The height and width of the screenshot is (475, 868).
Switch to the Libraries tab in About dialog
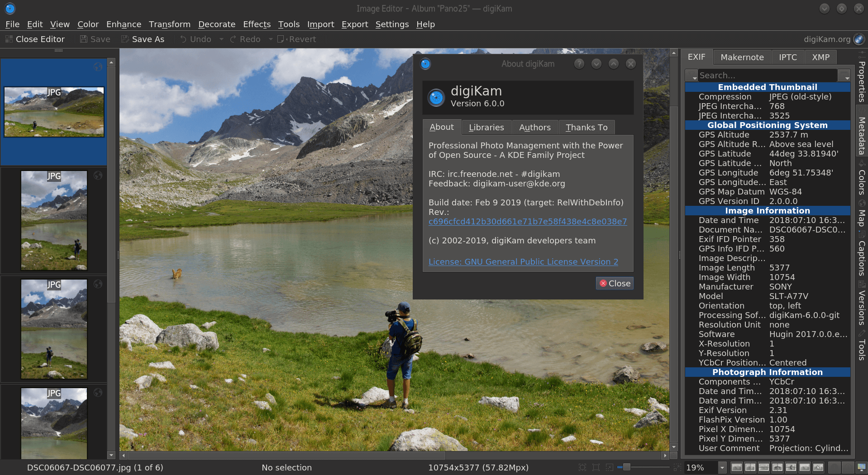[x=486, y=128]
